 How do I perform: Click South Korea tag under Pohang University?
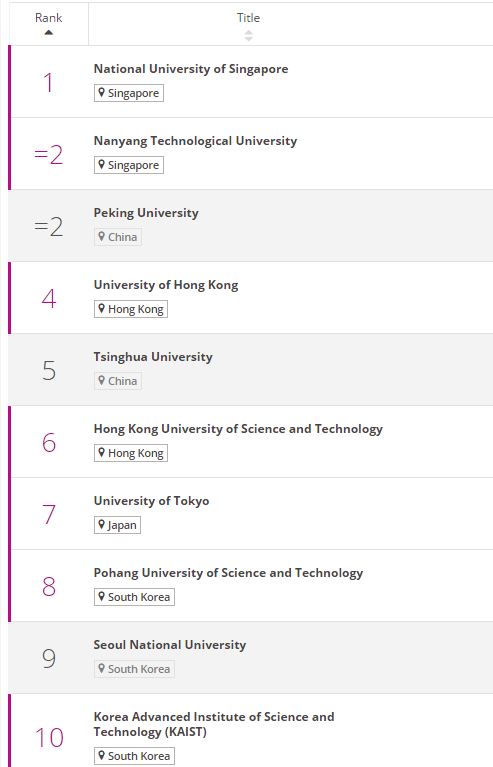(134, 597)
